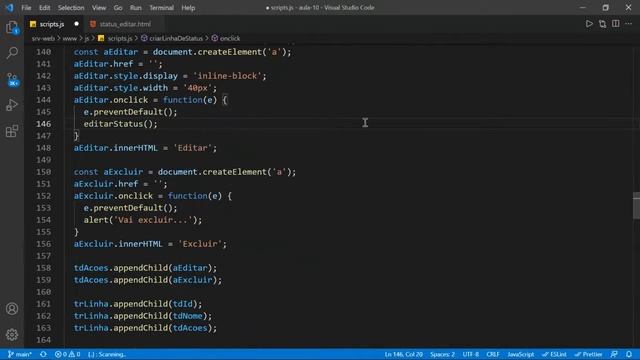Click the alert('Vai excluir...') line
Screen dimensions: 640x360
click(x=143, y=220)
